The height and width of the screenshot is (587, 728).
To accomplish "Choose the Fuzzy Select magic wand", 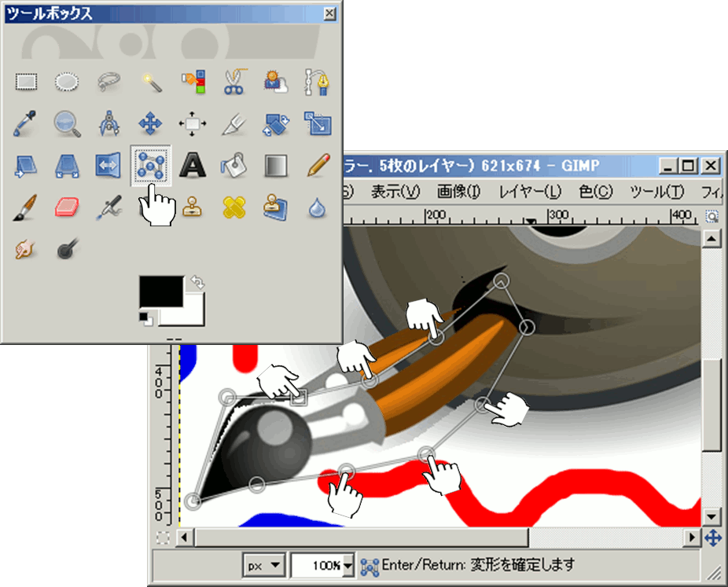I will 149,81.
